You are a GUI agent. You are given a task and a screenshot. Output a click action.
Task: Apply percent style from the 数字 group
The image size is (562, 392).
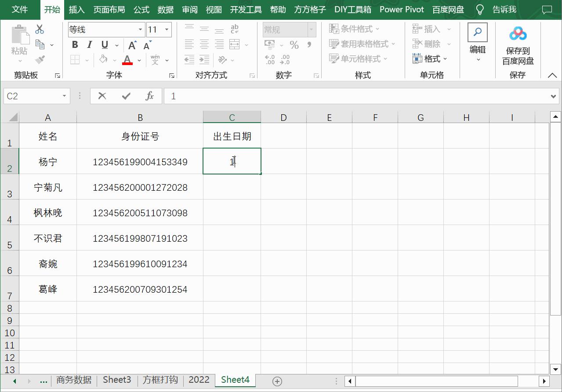(x=294, y=44)
